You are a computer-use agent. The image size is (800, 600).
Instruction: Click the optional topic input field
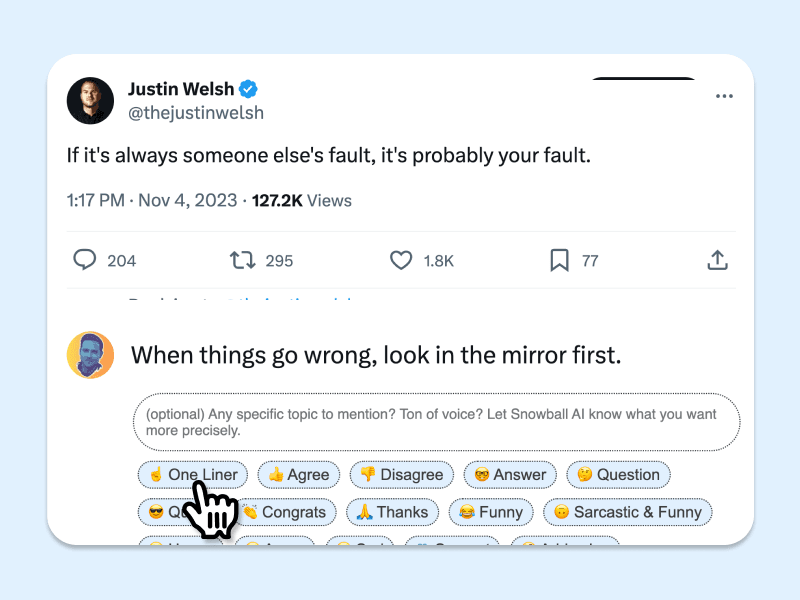[x=435, y=421]
